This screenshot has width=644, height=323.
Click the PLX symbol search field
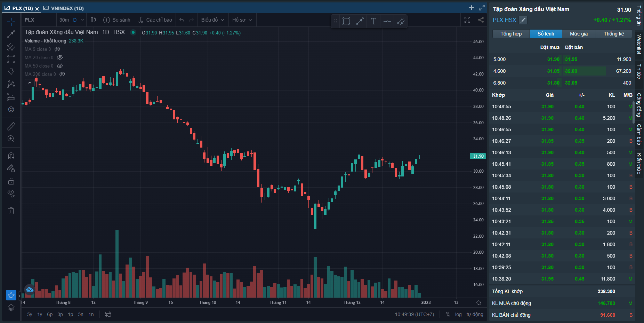pos(38,20)
